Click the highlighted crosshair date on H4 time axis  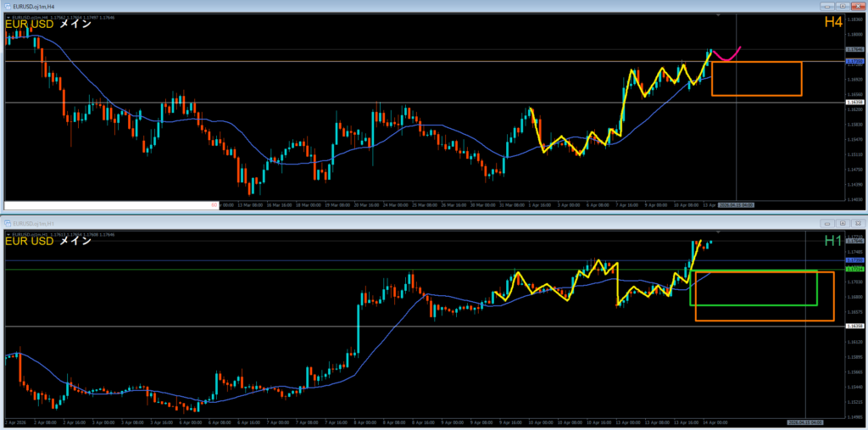point(736,205)
